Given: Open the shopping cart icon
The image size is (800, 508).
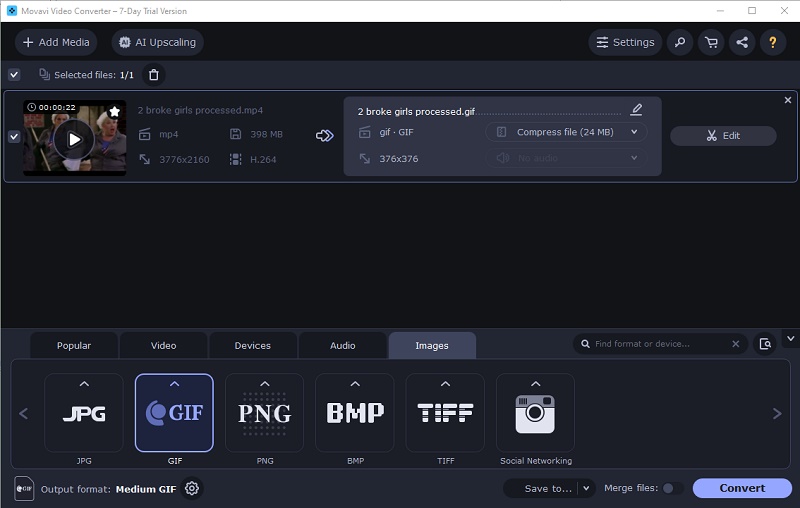Looking at the screenshot, I should (x=711, y=42).
